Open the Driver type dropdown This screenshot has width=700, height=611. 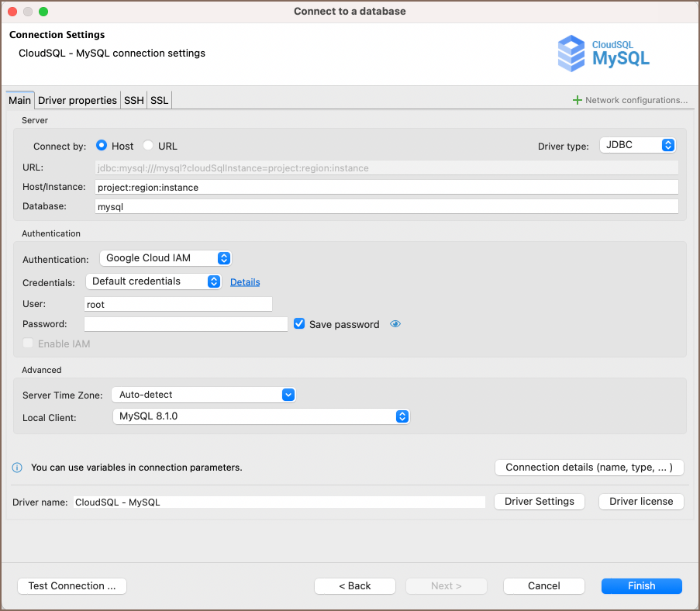(x=637, y=145)
